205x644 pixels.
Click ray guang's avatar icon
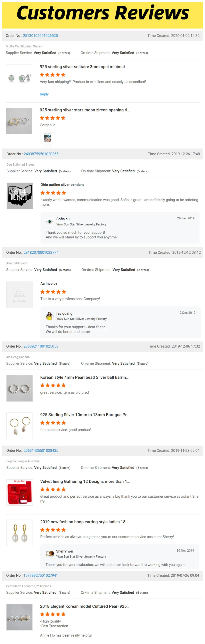(x=49, y=316)
